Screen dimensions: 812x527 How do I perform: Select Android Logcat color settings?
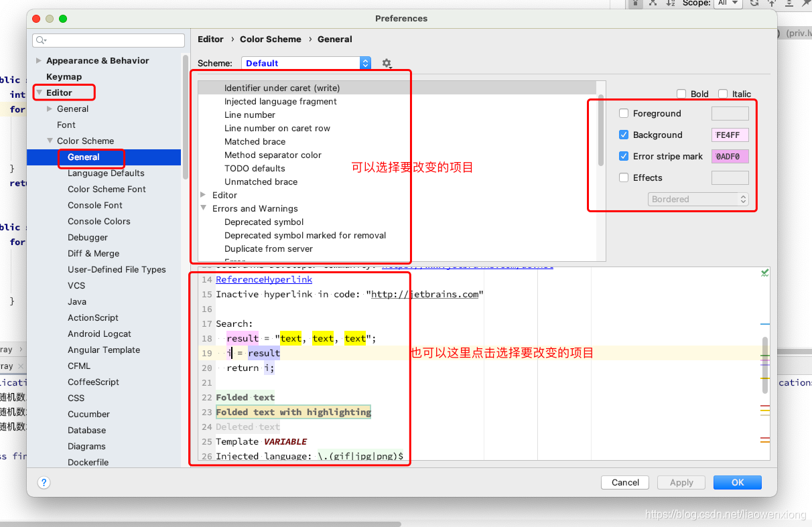point(99,333)
